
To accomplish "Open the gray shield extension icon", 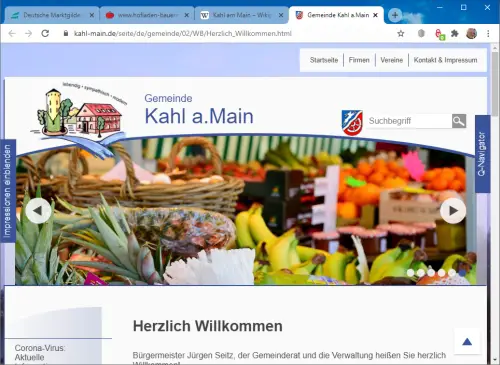I will tap(421, 33).
